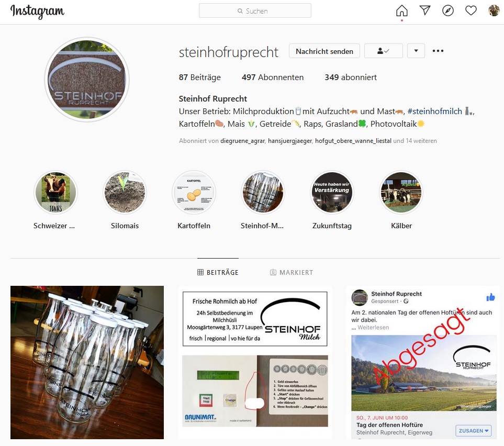Click the Instagram logo
Viewport: 504px width, 446px height.
[37, 12]
